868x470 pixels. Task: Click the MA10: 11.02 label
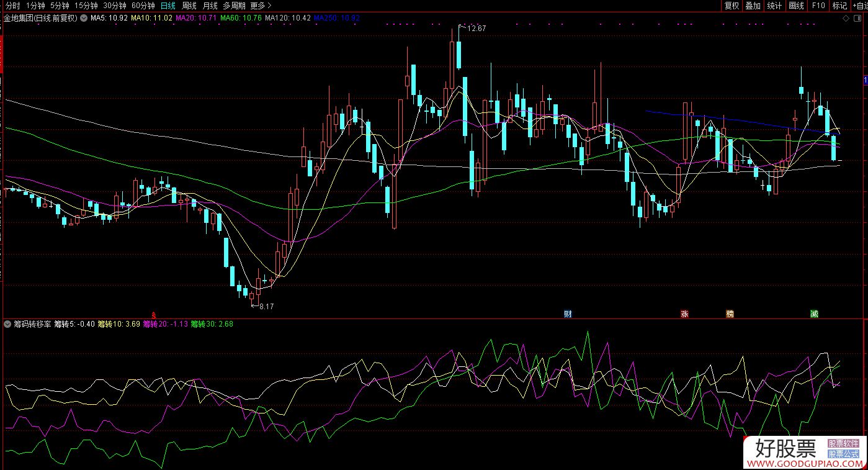[151, 18]
